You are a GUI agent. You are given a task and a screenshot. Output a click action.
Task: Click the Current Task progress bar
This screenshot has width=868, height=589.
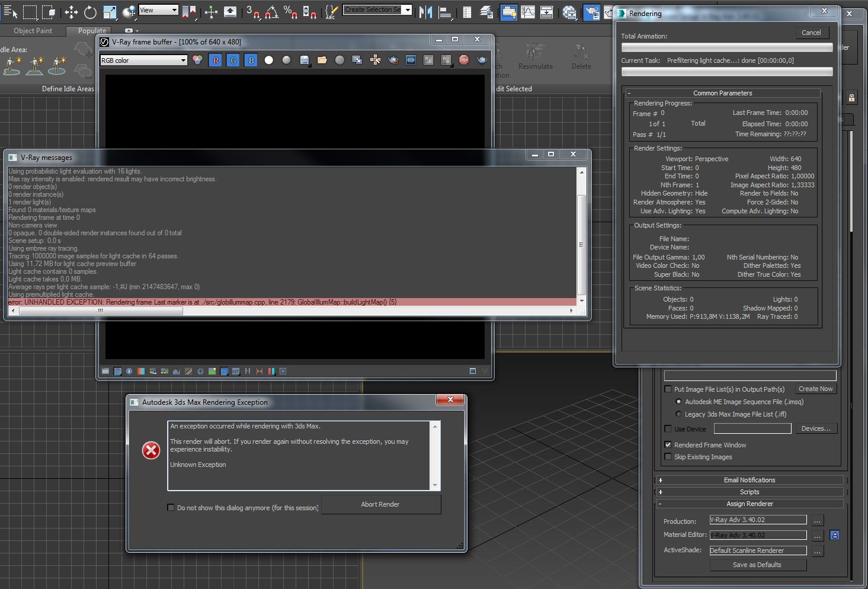pos(727,72)
